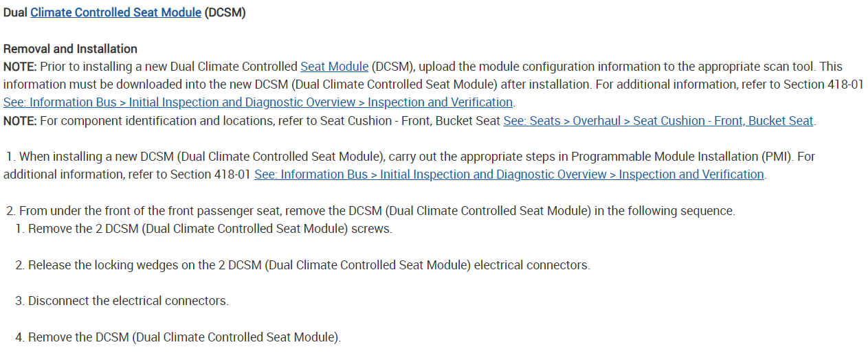Follow the Information Bus link below first note
The height and width of the screenshot is (360, 868).
(258, 102)
